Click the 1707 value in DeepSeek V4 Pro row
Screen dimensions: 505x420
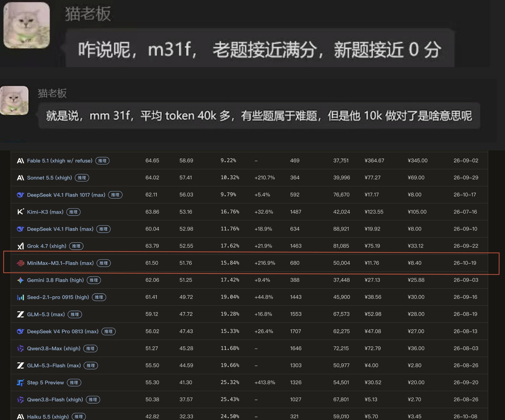pyautogui.click(x=296, y=331)
